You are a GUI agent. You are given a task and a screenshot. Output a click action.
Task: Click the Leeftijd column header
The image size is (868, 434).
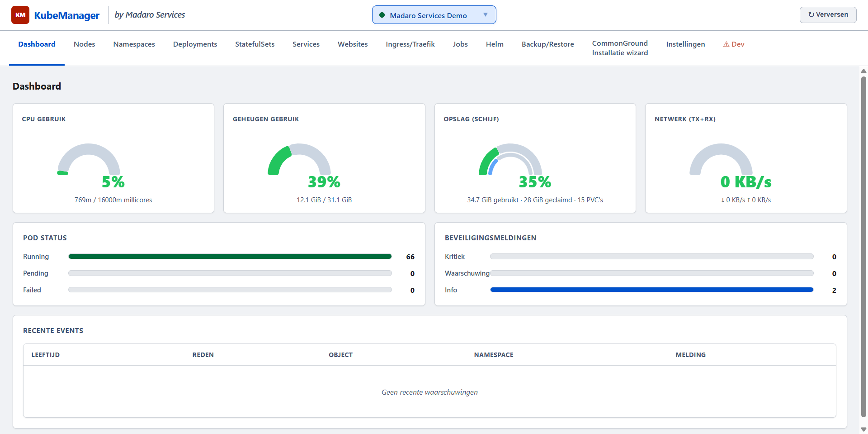(46, 355)
